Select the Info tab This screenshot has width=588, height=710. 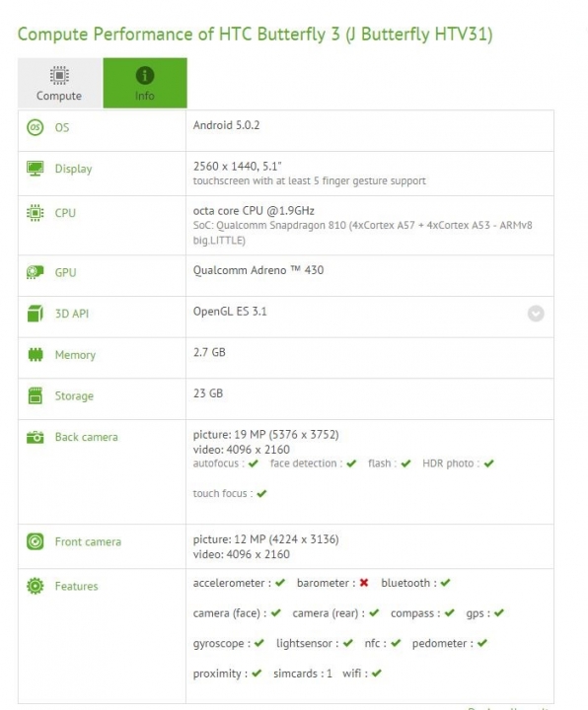[x=145, y=83]
